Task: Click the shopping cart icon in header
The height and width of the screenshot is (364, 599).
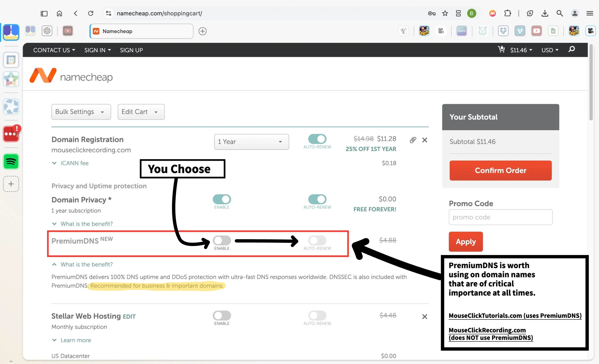Action: pos(501,49)
